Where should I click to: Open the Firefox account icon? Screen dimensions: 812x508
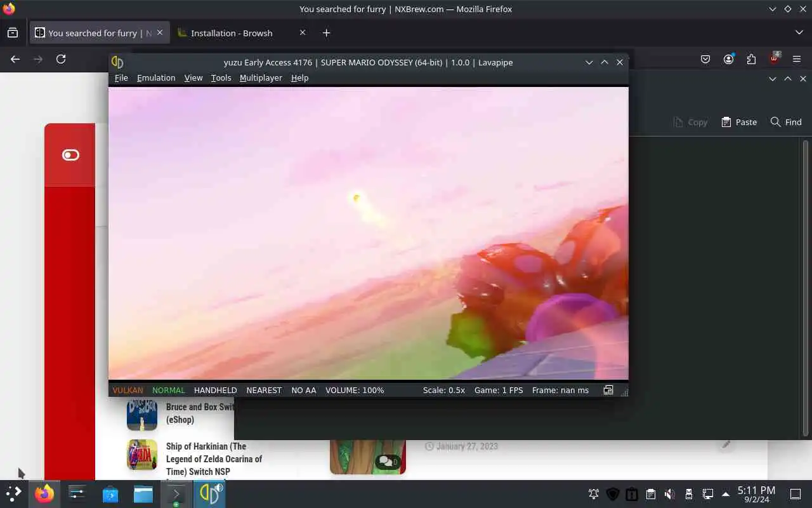click(x=728, y=59)
